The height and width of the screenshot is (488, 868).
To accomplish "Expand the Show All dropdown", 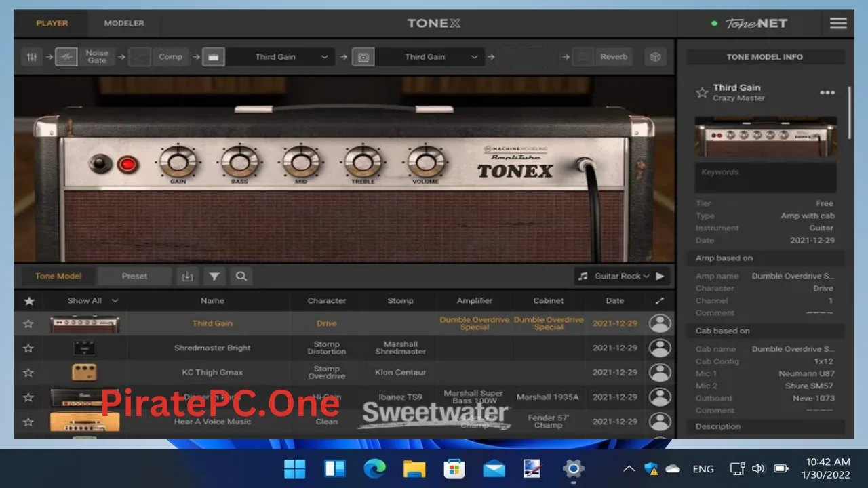I will [x=92, y=301].
